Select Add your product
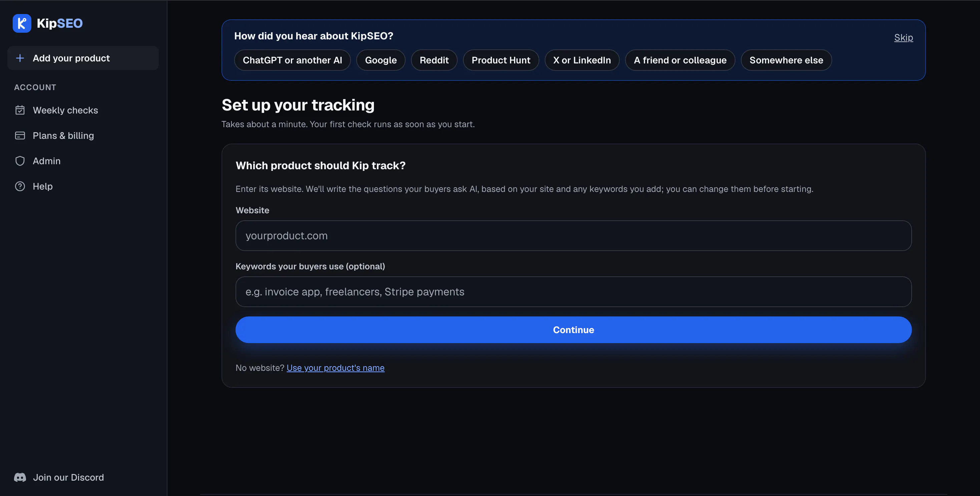Screen dimensions: 980x496 pos(83,58)
